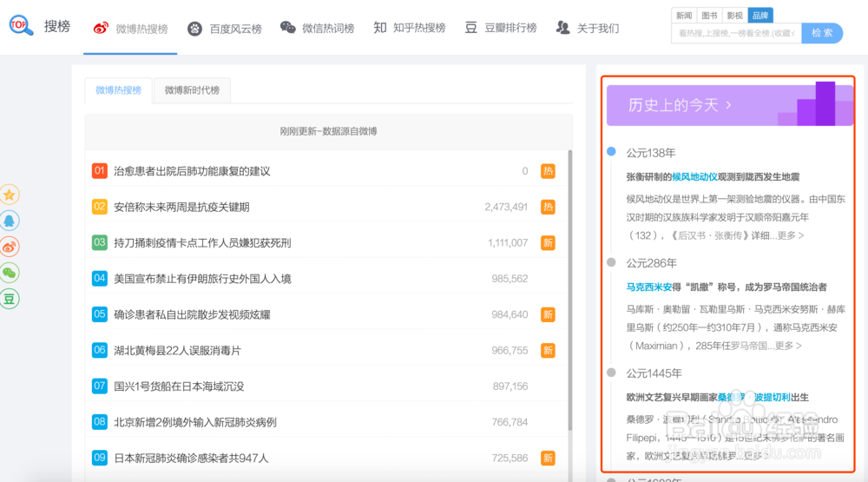Click 更多 after Maximian description
Viewport: 868px width, 482px height.
pyautogui.click(x=788, y=346)
